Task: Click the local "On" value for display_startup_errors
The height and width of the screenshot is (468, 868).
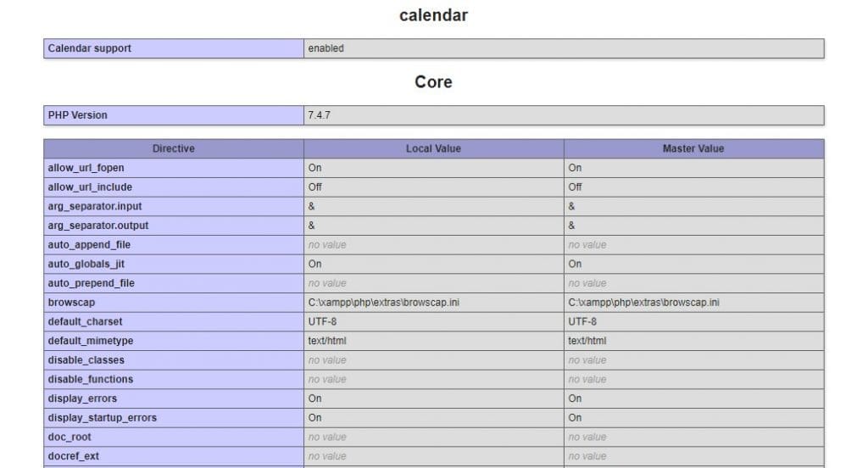Action: click(x=315, y=418)
